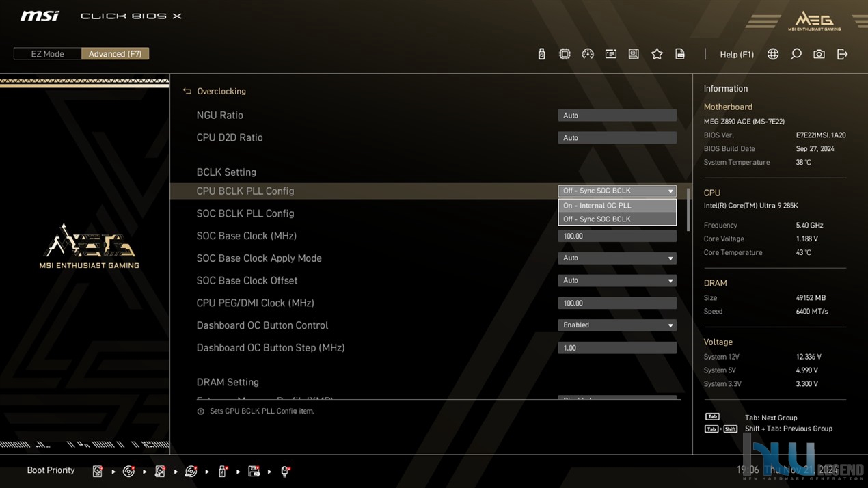Select 'SOC Base Clock Apply Mode' label

[x=259, y=258]
